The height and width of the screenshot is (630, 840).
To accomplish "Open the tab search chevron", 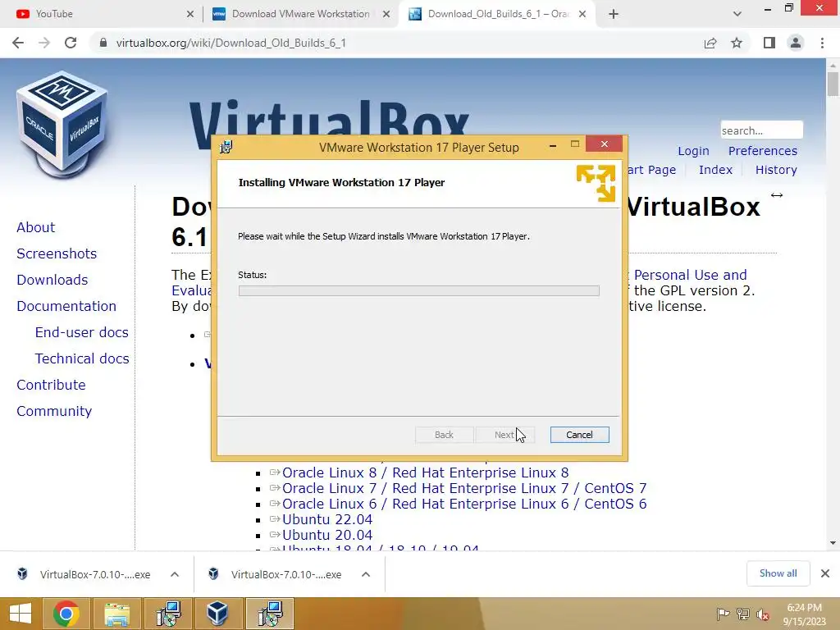I will coord(737,14).
